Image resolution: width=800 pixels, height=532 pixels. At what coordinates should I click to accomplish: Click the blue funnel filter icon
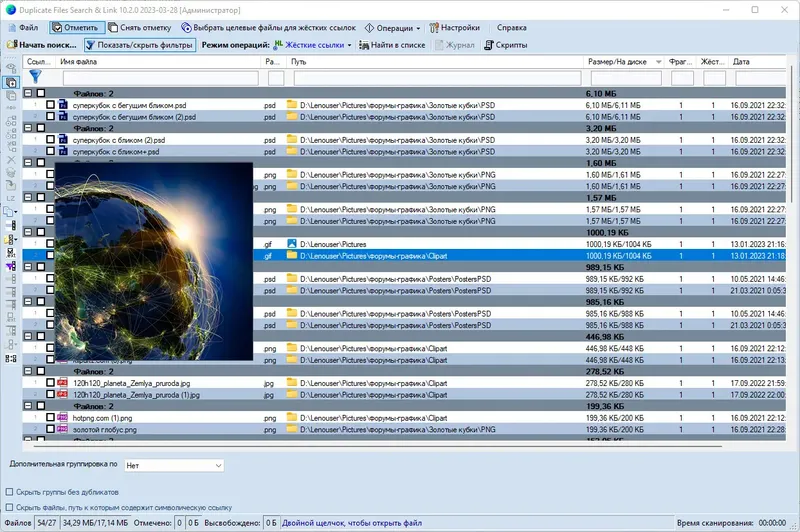(x=36, y=76)
